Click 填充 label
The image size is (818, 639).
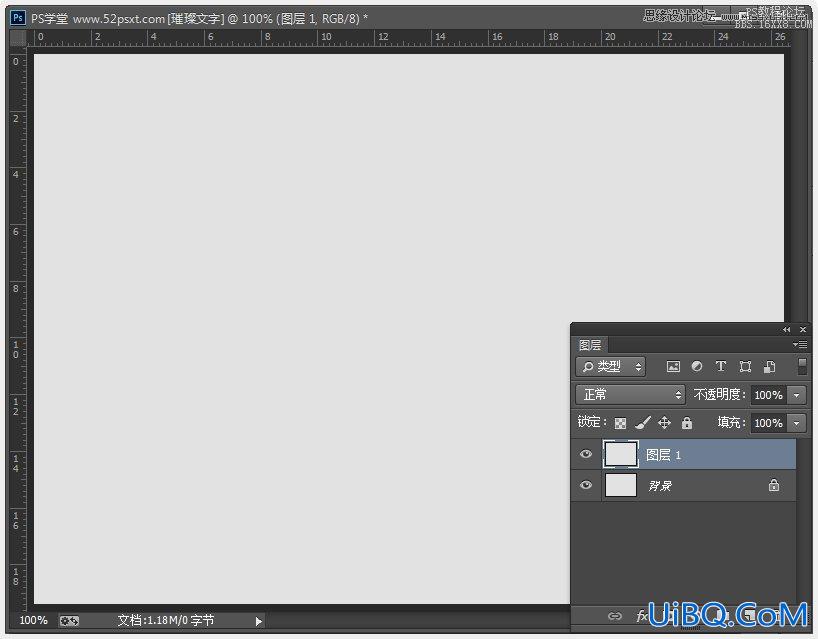tap(731, 422)
